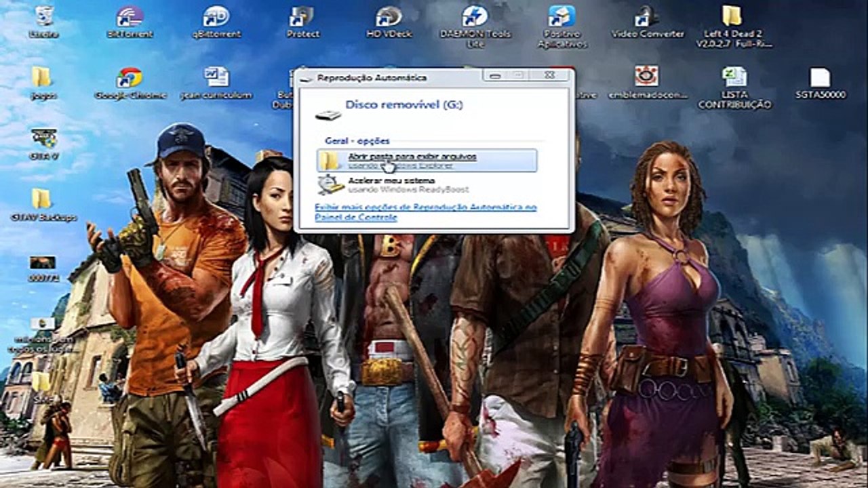Open the jogos folder on the desktop

pyautogui.click(x=43, y=83)
